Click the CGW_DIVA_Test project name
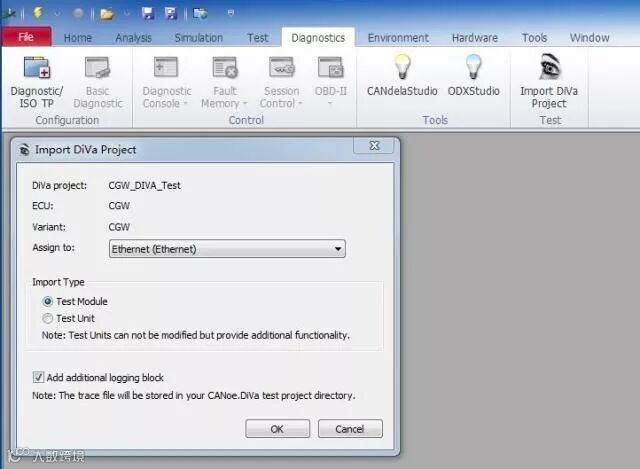 [x=144, y=186]
